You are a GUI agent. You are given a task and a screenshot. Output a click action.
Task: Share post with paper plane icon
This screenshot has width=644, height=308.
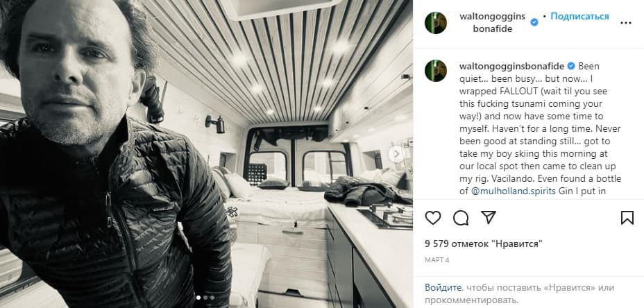(x=489, y=217)
